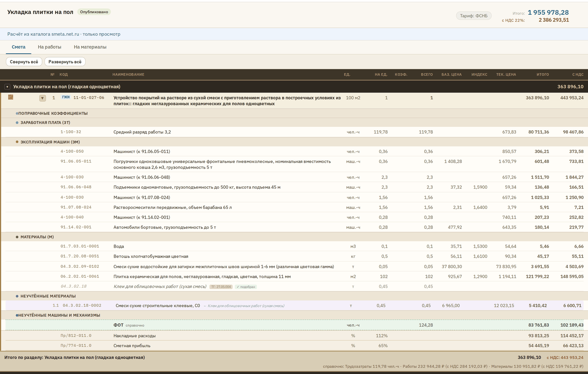This screenshot has height=374, width=588.
Task: Click the value 121 799,22 in the Итого column
Action: tap(537, 277)
